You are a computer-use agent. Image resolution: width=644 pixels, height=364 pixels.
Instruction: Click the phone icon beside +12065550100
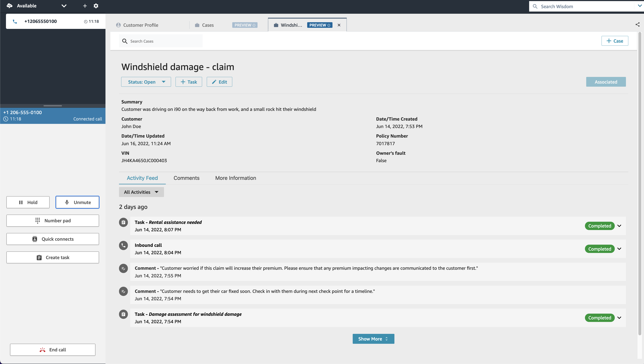tap(15, 21)
